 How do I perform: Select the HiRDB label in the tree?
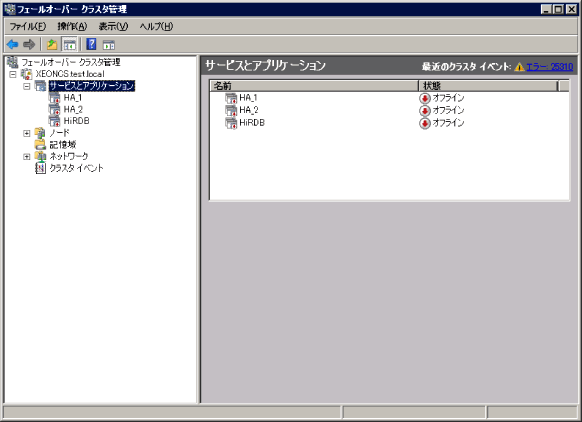pos(76,121)
